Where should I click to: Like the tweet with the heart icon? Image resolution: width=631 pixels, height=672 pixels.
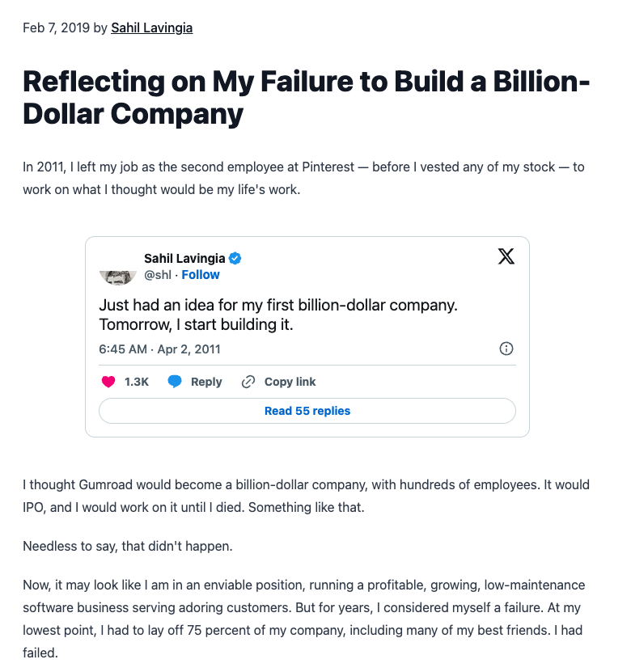click(x=108, y=382)
